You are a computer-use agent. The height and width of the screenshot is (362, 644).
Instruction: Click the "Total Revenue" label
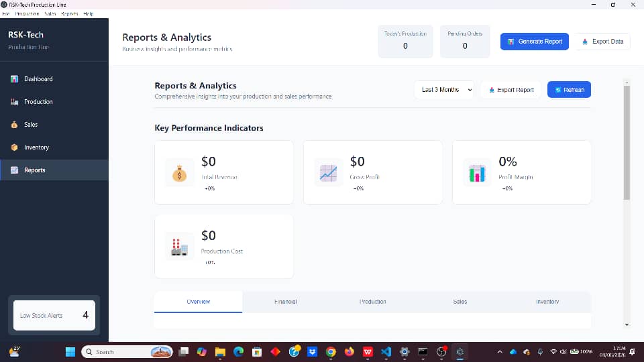coord(219,177)
